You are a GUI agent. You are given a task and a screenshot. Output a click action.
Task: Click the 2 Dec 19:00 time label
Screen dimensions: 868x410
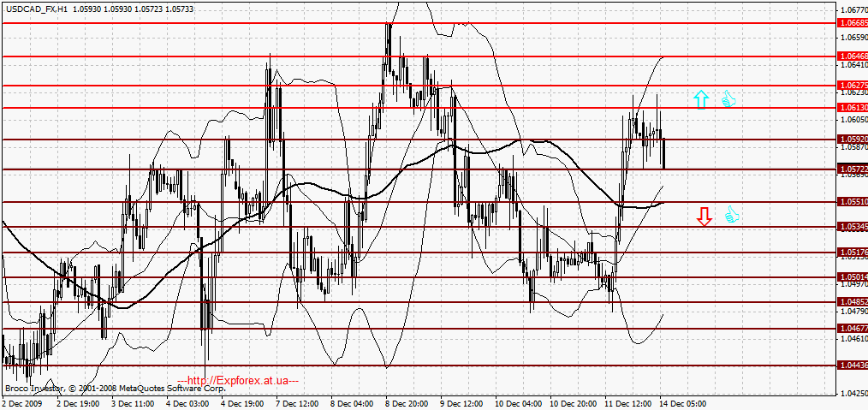click(79, 405)
